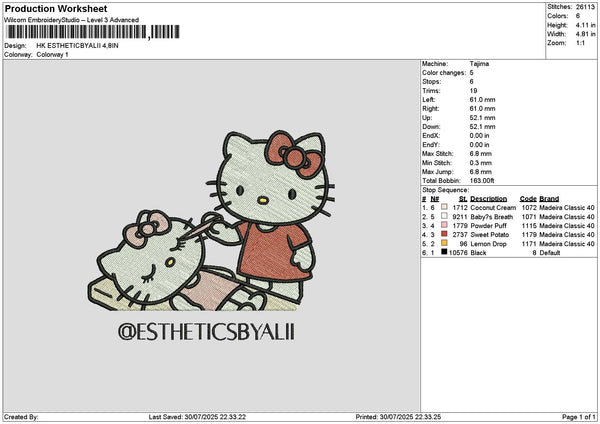Viewport: 600px width, 424px height.
Task: Click the Machine value 'Tajima'
Action: click(479, 64)
